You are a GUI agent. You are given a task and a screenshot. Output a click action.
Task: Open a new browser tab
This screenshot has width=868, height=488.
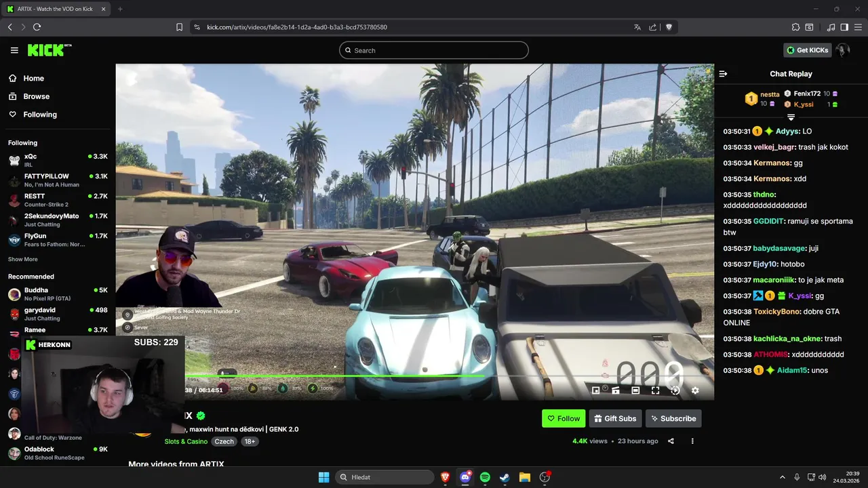click(120, 9)
